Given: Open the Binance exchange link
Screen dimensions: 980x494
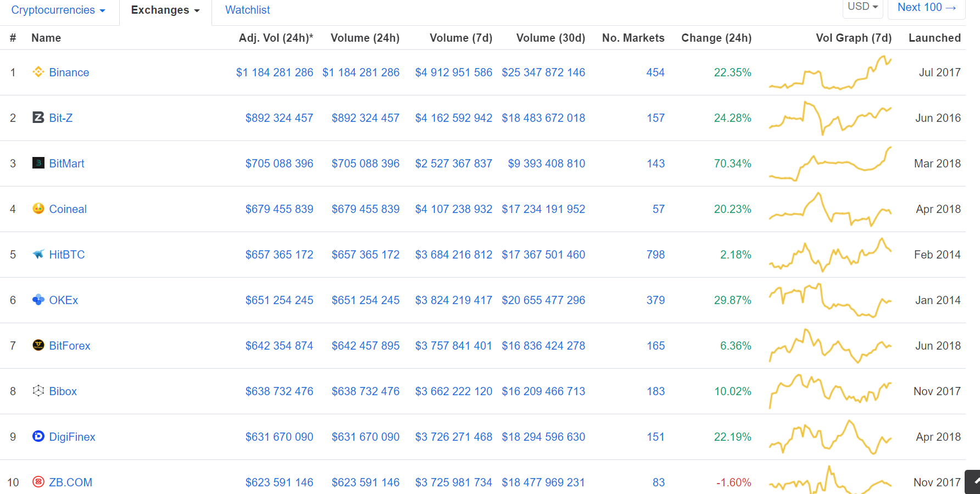Looking at the screenshot, I should click(69, 72).
